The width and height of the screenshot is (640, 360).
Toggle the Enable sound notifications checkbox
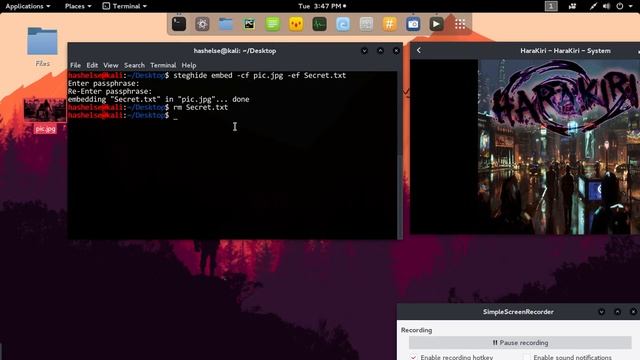pos(527,357)
